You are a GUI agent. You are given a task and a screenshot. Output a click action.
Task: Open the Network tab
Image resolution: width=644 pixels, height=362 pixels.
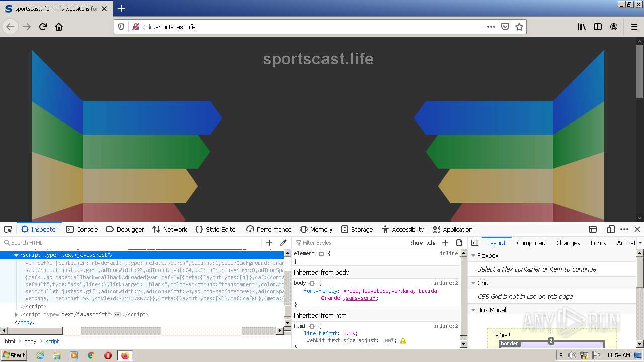pyautogui.click(x=170, y=229)
